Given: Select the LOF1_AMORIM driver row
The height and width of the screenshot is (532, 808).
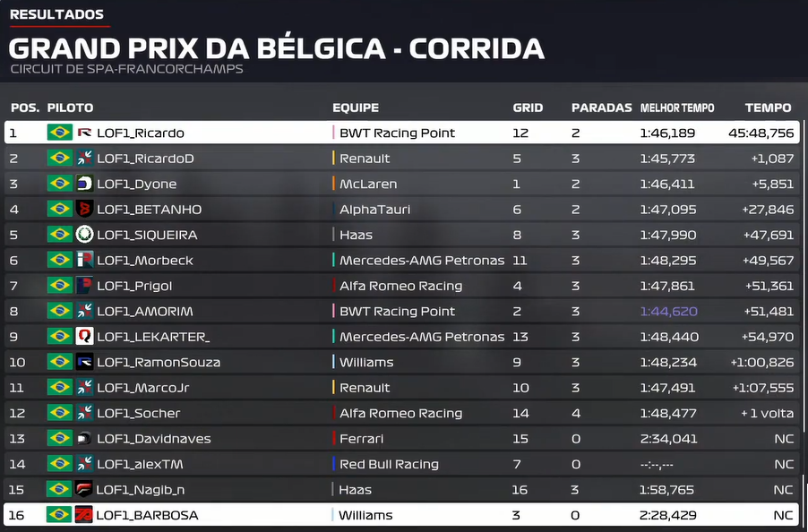Looking at the screenshot, I should click(402, 311).
